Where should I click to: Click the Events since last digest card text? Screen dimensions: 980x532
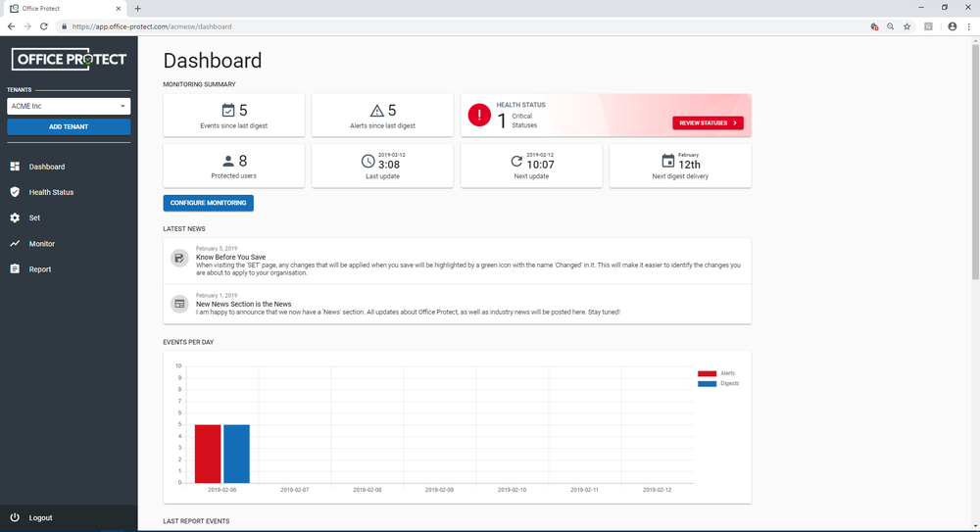click(x=234, y=125)
